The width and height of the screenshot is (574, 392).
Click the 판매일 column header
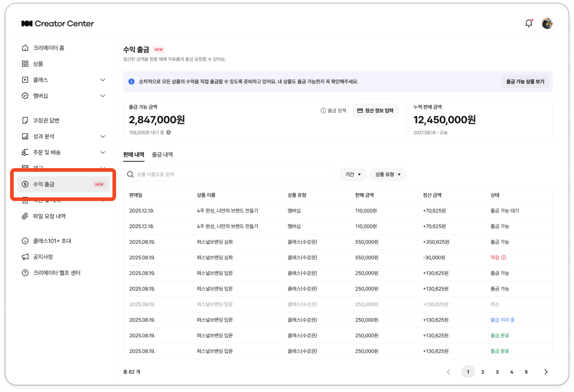point(136,195)
